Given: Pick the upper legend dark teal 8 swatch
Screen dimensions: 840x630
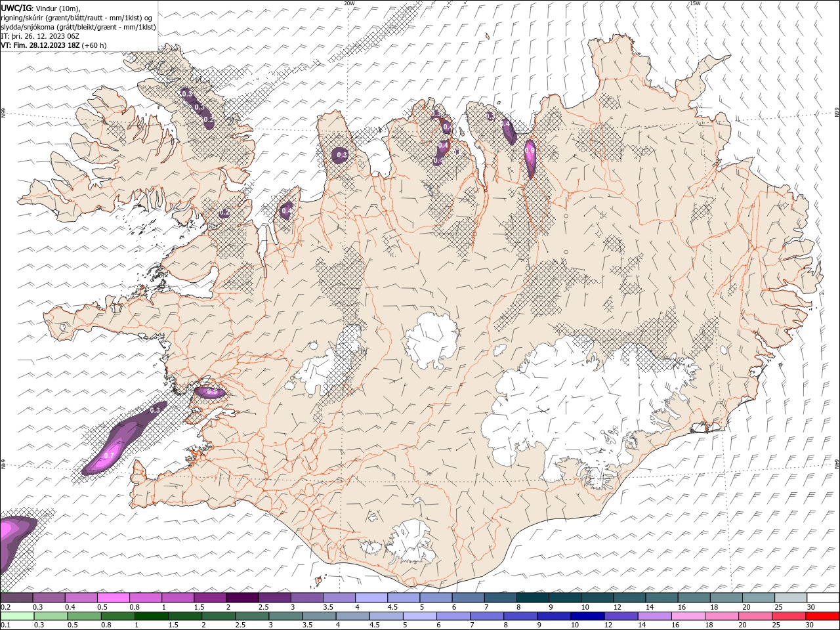Looking at the screenshot, I should click(x=532, y=598).
